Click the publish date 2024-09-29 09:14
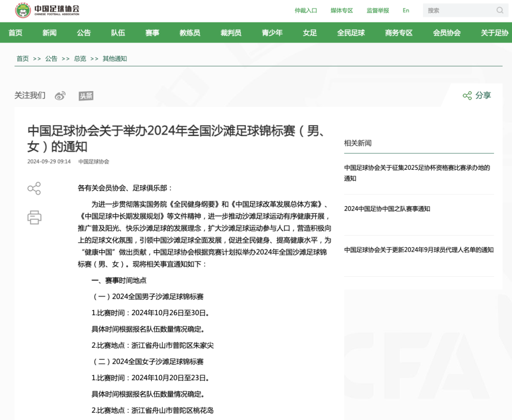Image resolution: width=512 pixels, height=420 pixels. click(x=49, y=162)
